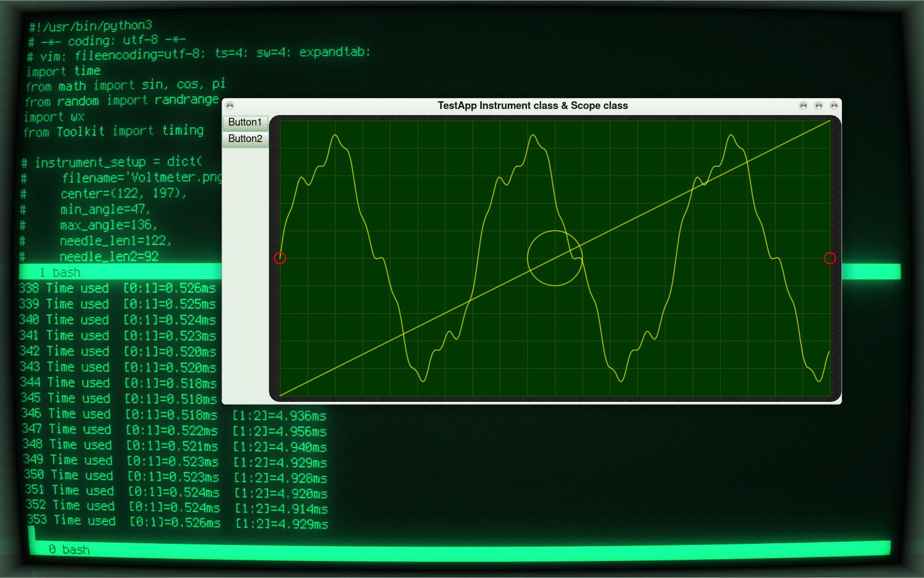This screenshot has height=578, width=924.
Task: Select the '0 bash' terminal tab bar
Action: pos(460,549)
